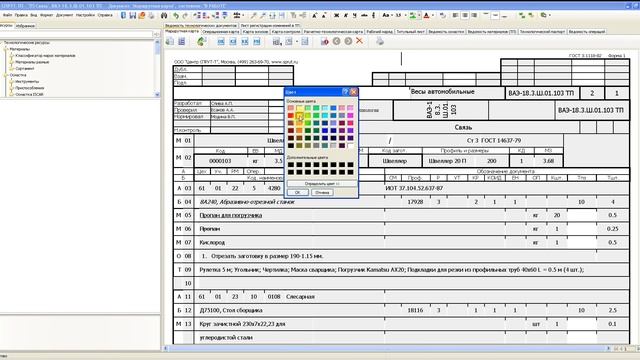Toggle center alignment
The height and width of the screenshot is (360, 640).
465,16
